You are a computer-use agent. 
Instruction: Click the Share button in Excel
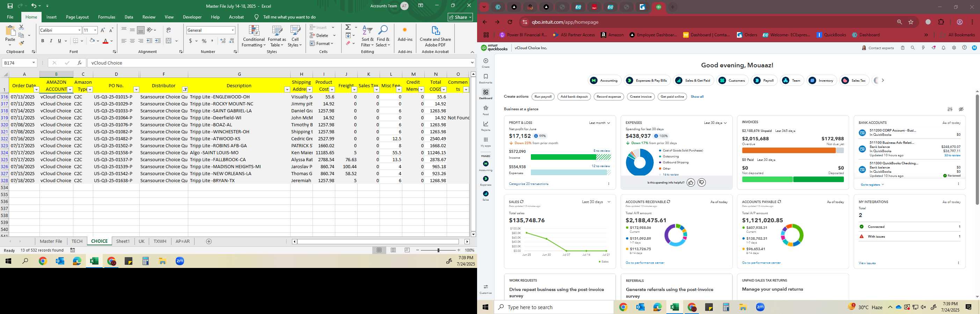click(x=460, y=17)
